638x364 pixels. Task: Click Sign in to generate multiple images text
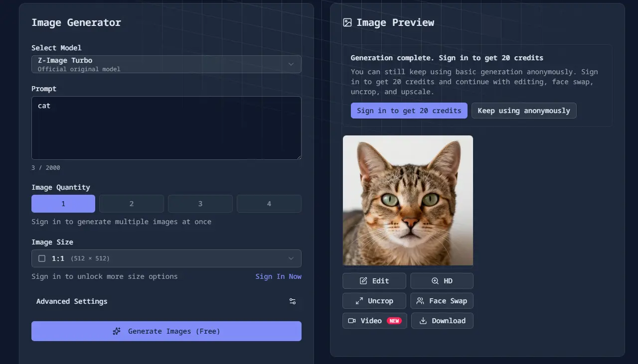(121, 222)
